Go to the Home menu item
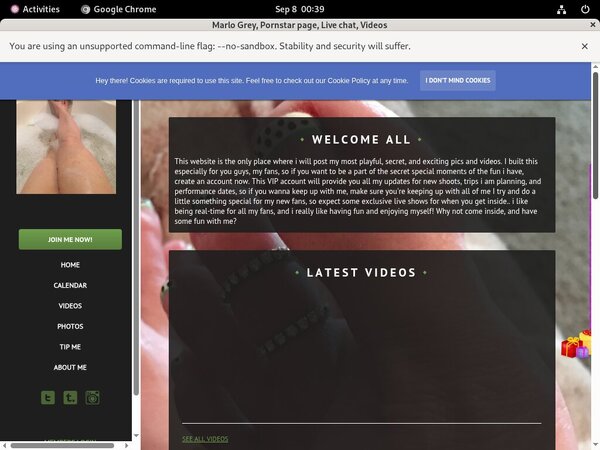This screenshot has height=450, width=600. click(70, 265)
